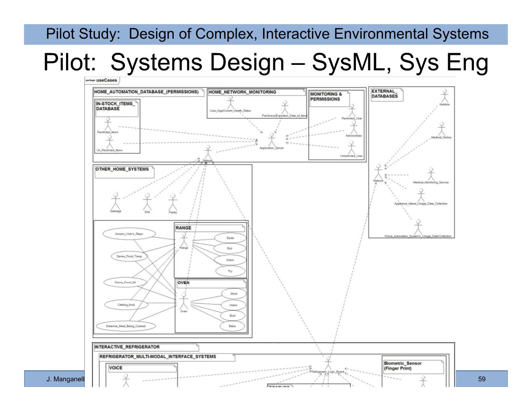This screenshot has height=411, width=532.
Task: Click the Un_Restricted_Items actor icon
Action: 110,142
